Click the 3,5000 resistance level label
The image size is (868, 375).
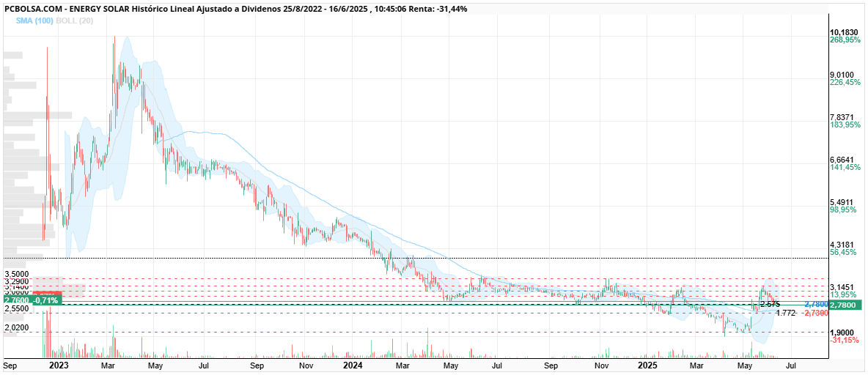tap(16, 274)
